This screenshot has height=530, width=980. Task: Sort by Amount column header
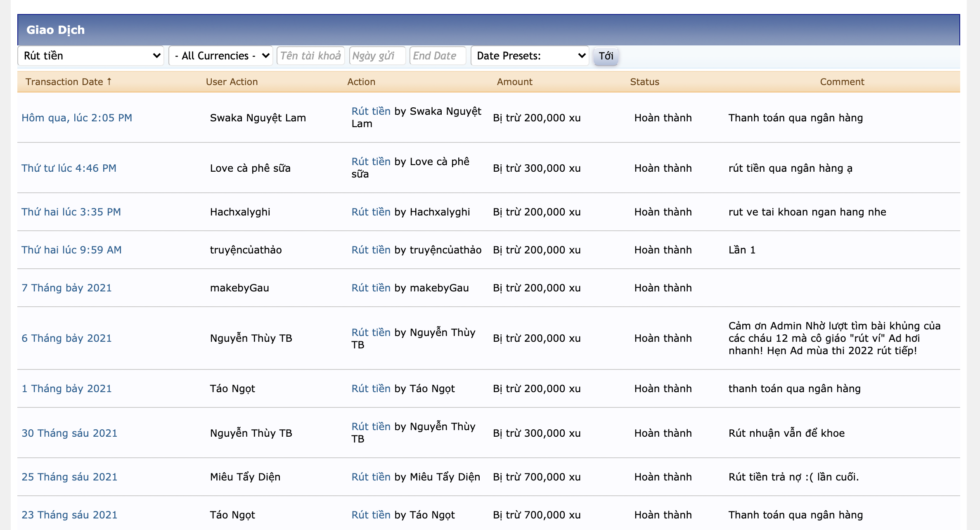pos(514,82)
